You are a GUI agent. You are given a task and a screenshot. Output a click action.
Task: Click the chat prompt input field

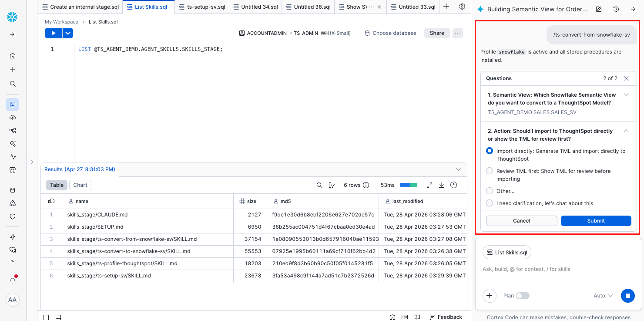pyautogui.click(x=559, y=269)
